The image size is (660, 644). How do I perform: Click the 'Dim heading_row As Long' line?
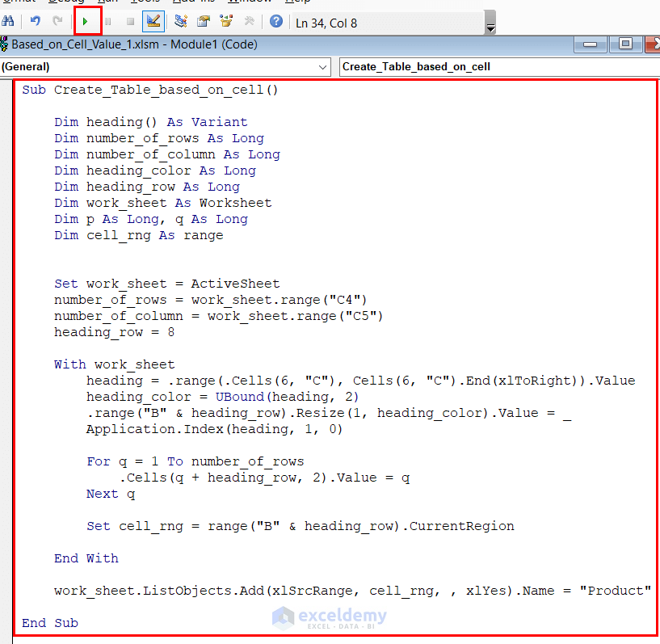(x=147, y=187)
